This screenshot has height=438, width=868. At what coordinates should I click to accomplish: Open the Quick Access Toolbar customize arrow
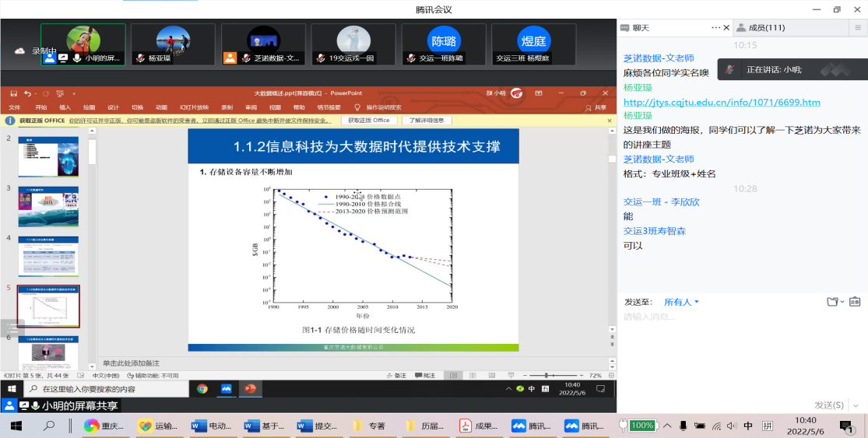74,94
